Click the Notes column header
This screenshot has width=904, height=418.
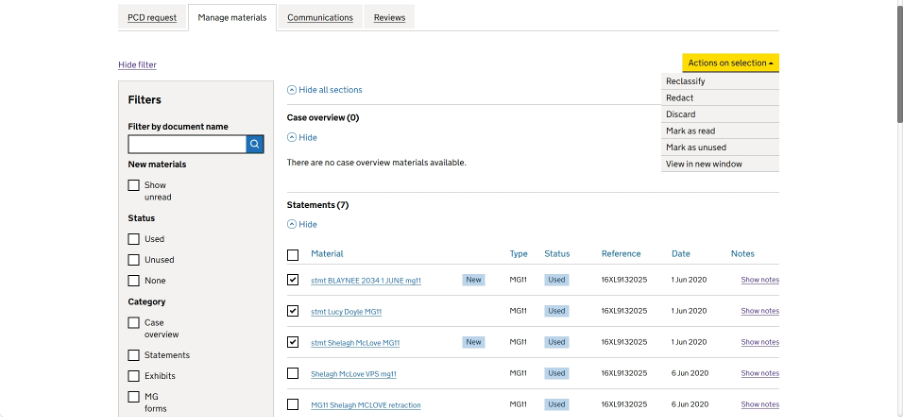(x=743, y=254)
